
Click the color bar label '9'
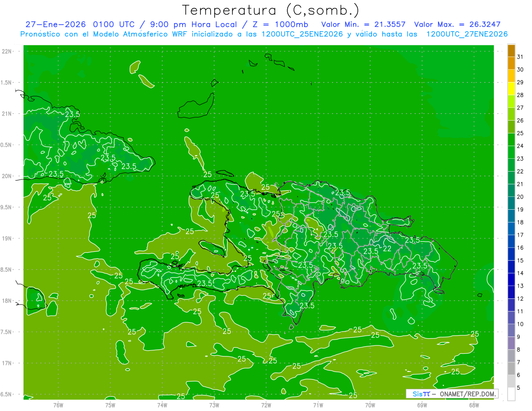pos(519,337)
